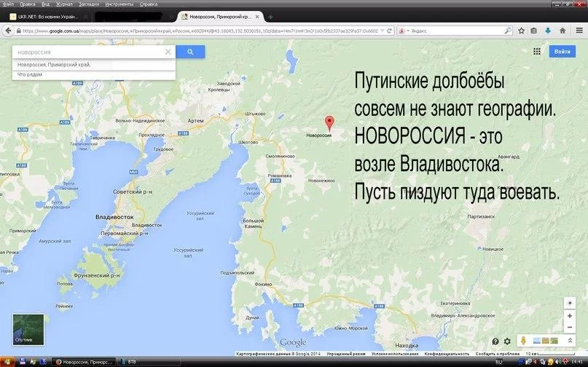
Task: Go back with browser back arrow
Action: 8,31
